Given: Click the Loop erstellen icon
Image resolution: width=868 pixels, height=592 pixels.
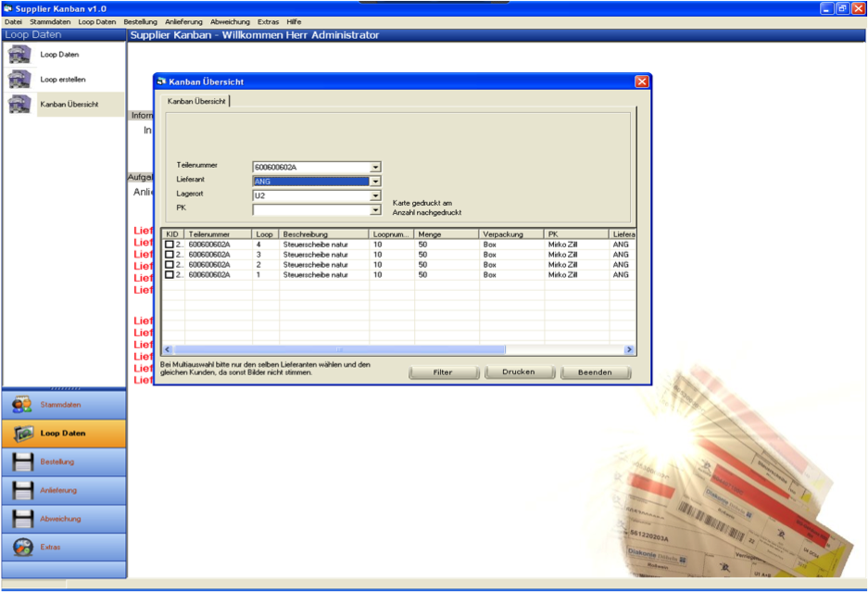Looking at the screenshot, I should point(19,80).
